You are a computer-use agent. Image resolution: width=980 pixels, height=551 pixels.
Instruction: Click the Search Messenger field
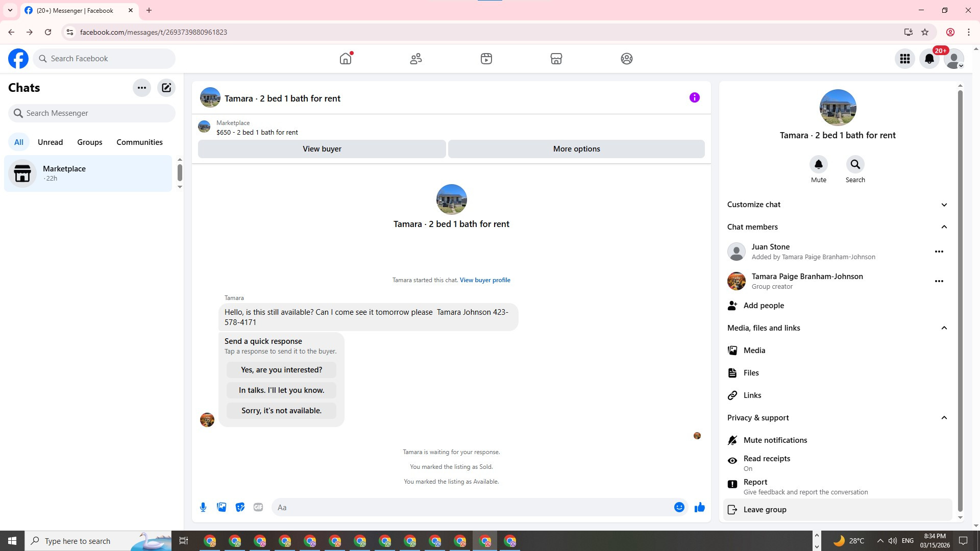point(92,113)
